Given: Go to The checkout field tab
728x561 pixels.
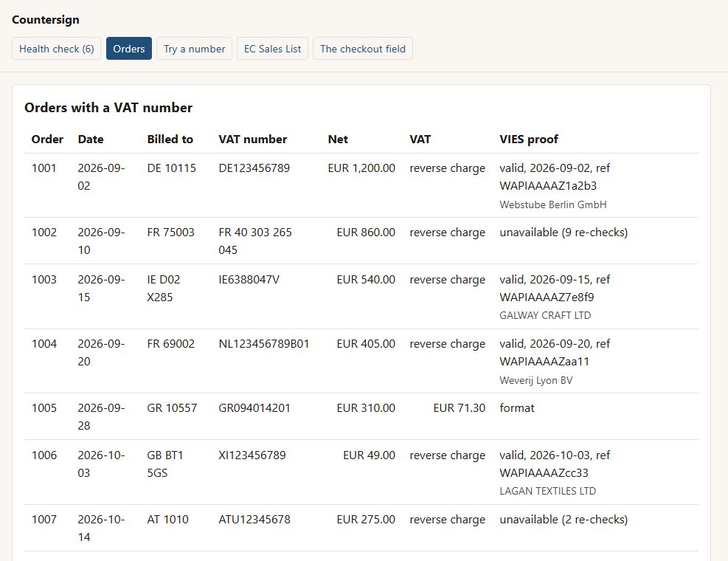Looking at the screenshot, I should pos(363,49).
